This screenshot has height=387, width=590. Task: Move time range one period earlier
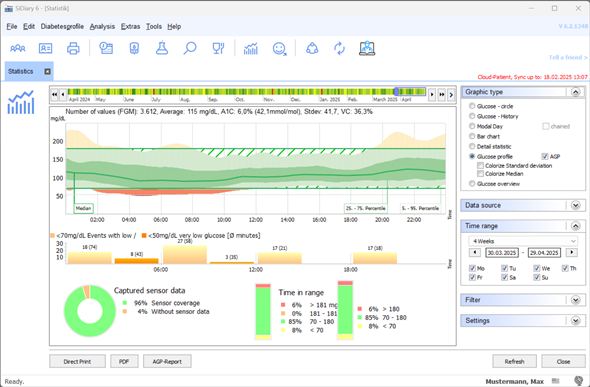[x=474, y=252]
